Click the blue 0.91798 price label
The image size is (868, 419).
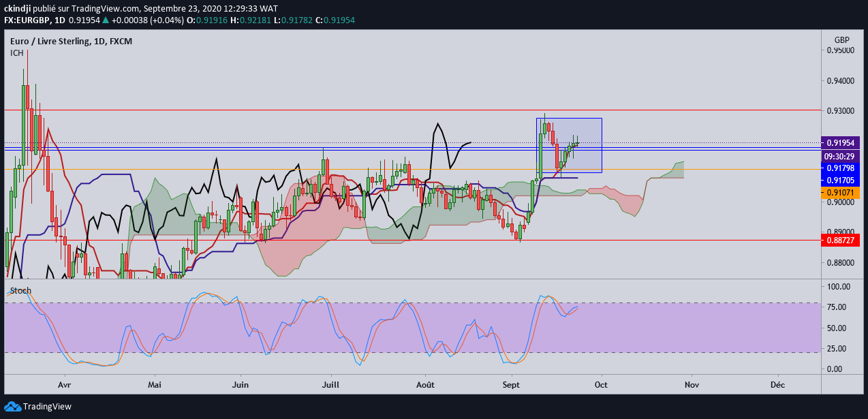click(x=841, y=168)
